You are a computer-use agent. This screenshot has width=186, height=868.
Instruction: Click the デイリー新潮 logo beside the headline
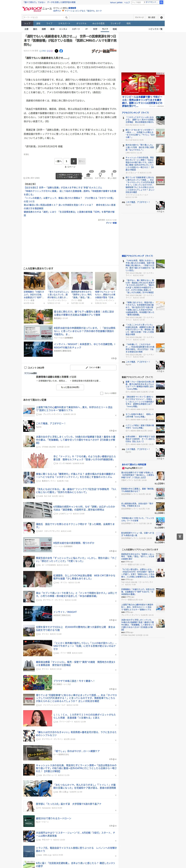pyautogui.click(x=104, y=51)
